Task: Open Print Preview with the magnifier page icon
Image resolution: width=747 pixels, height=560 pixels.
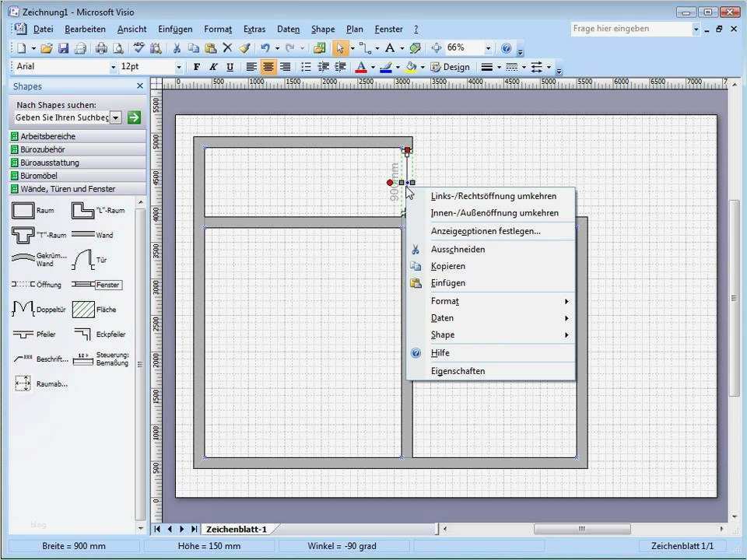Action: 117,48
